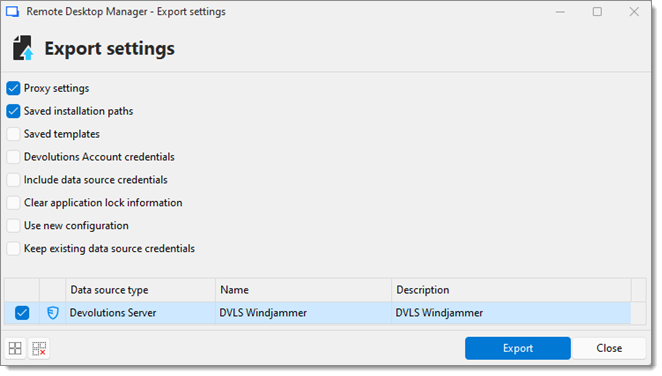Check Keep existing data source credentials
Screen dimensions: 662x376
(x=13, y=248)
